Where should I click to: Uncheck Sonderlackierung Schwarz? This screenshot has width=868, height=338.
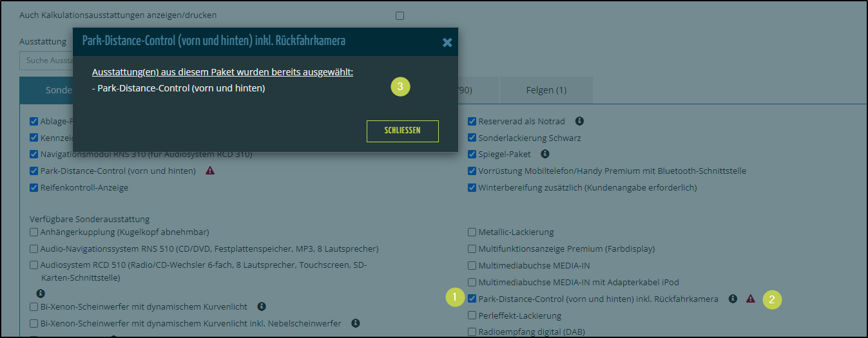(x=472, y=138)
